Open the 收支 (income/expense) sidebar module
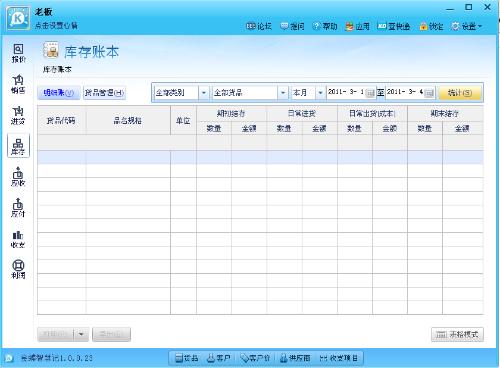The height and width of the screenshot is (368, 500). click(18, 239)
